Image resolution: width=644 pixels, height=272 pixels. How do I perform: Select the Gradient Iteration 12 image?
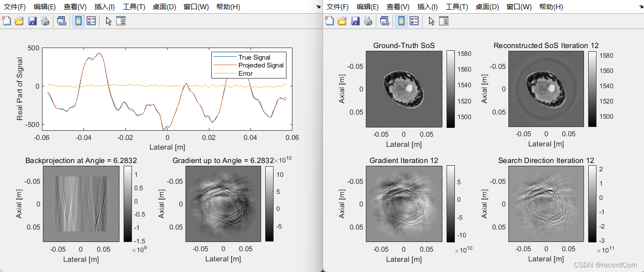pos(404,204)
